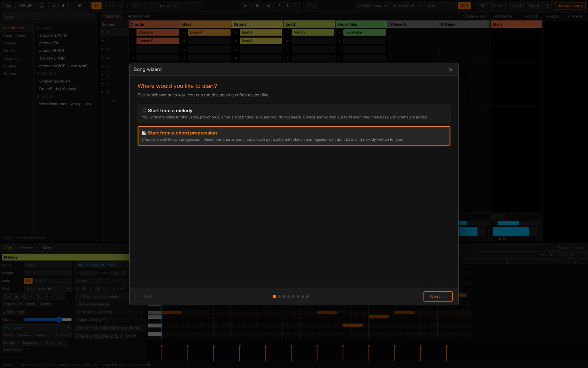Open the Grid Adaptive (1/16) dropdown
This screenshot has height=368, width=588.
48,289
